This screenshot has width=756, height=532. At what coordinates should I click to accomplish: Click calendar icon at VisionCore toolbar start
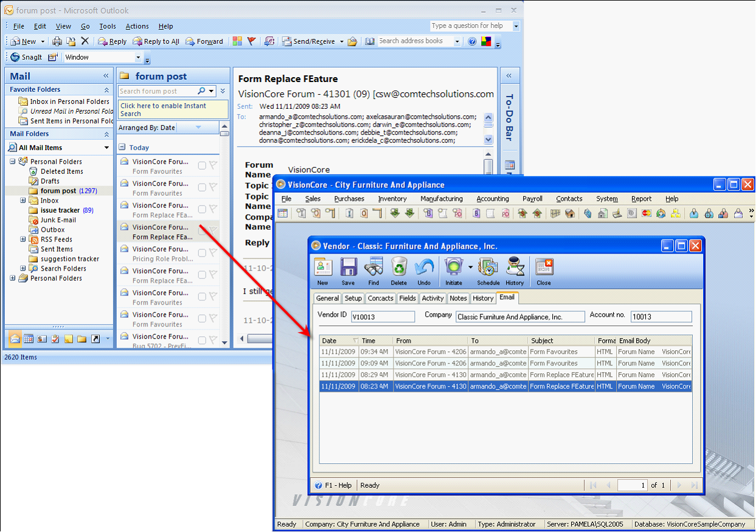(x=282, y=213)
